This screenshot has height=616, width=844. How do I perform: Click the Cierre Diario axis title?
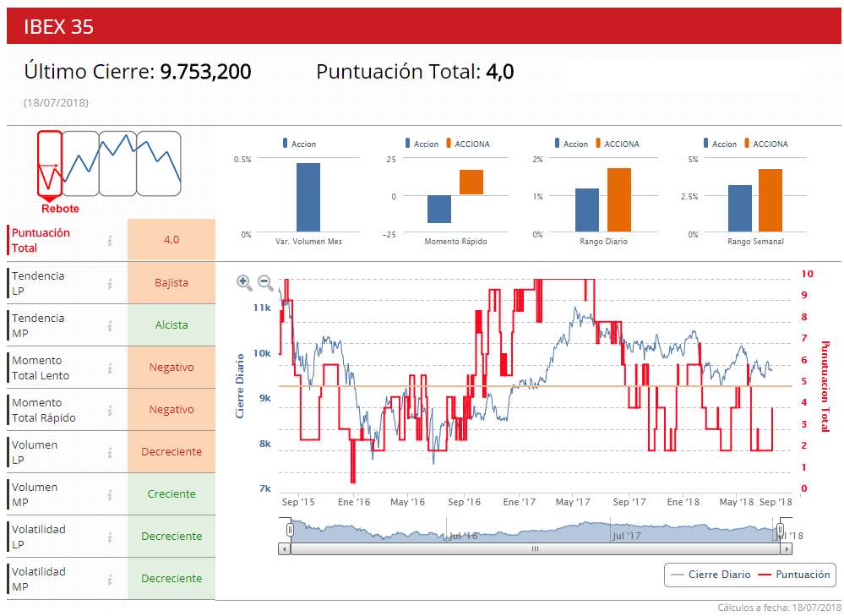(x=240, y=386)
